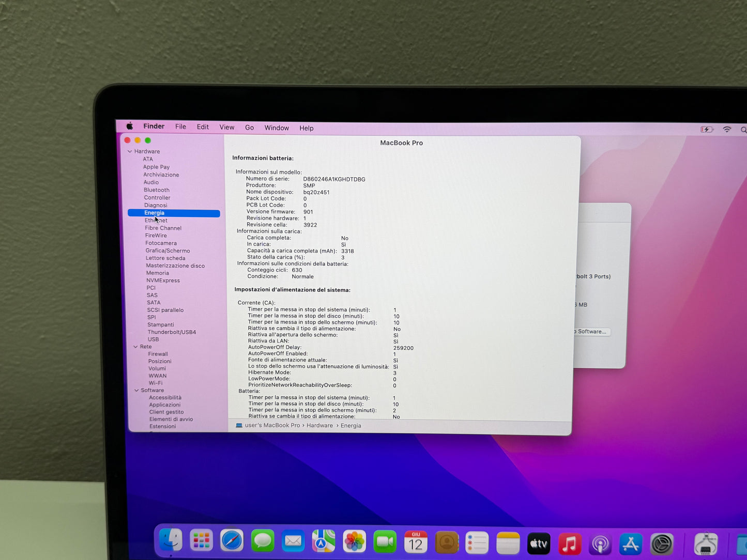Select ATA in the sidebar

pos(148,159)
